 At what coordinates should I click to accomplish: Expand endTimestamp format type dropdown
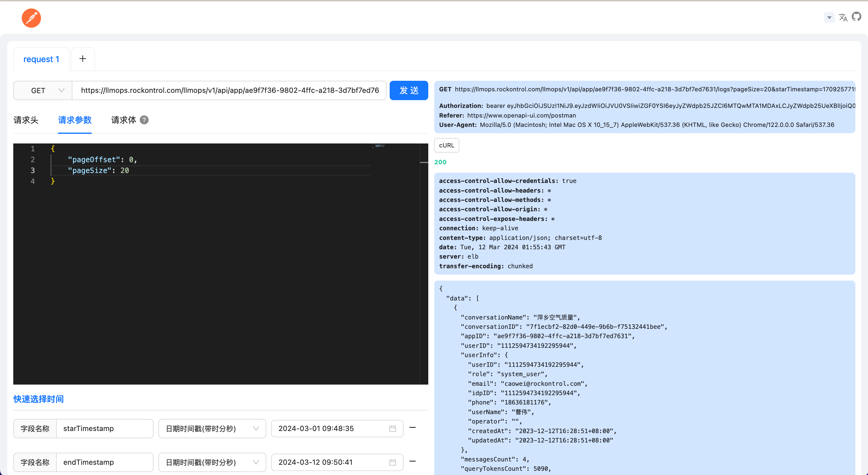(212, 462)
